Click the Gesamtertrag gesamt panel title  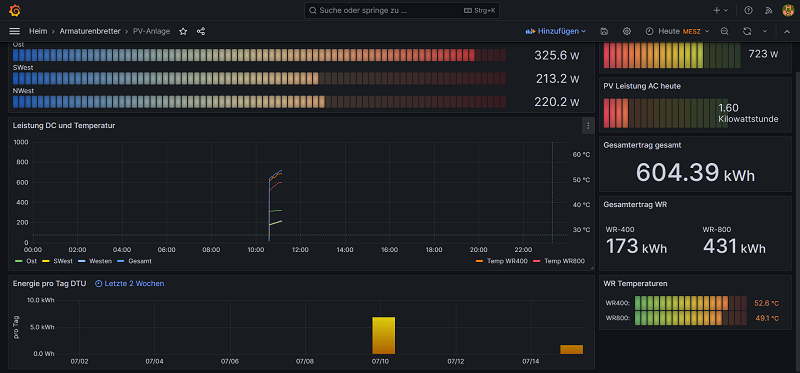[642, 145]
